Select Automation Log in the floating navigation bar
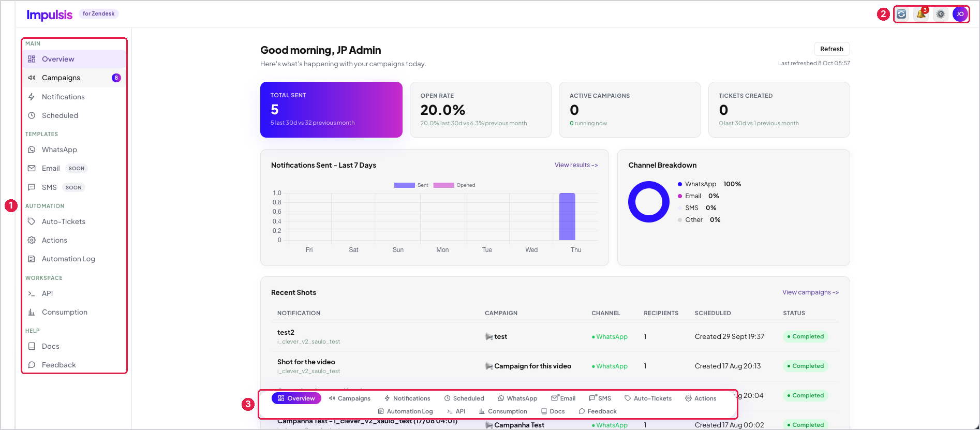The image size is (980, 430). click(x=405, y=411)
